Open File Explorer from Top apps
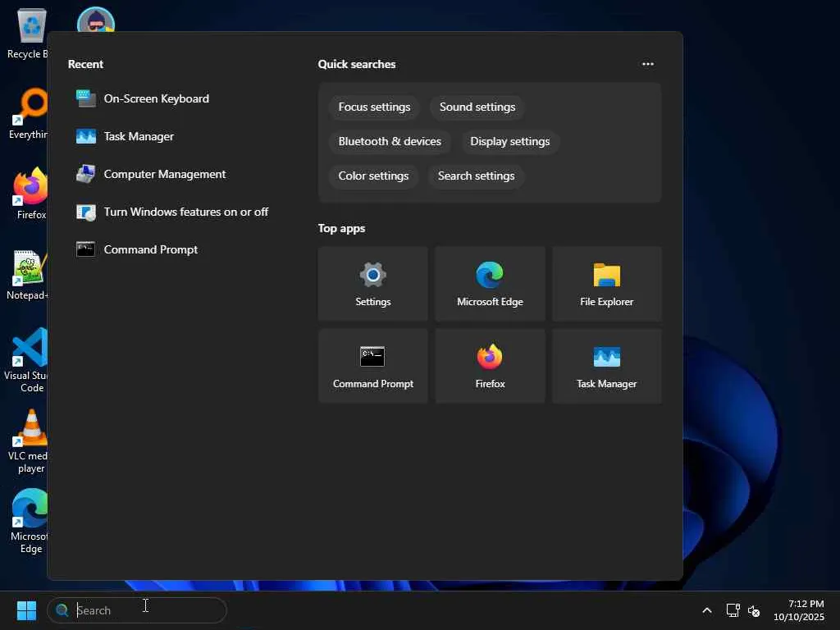840x630 pixels. [606, 283]
